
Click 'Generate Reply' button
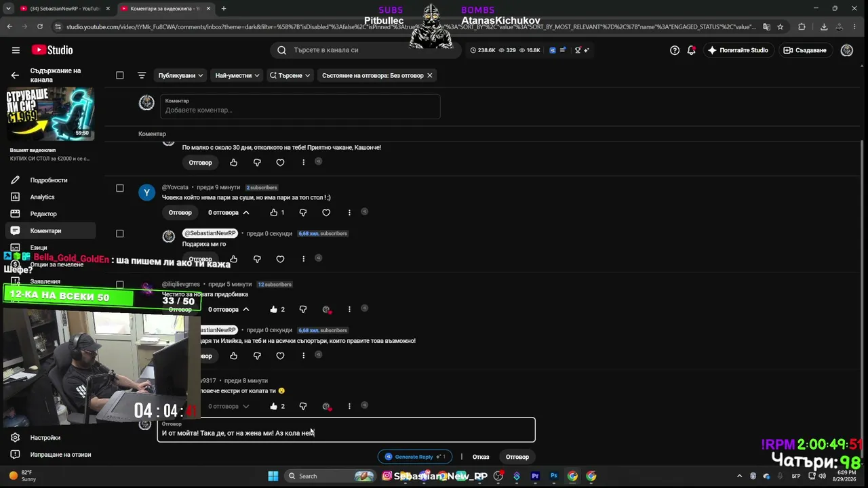414,457
